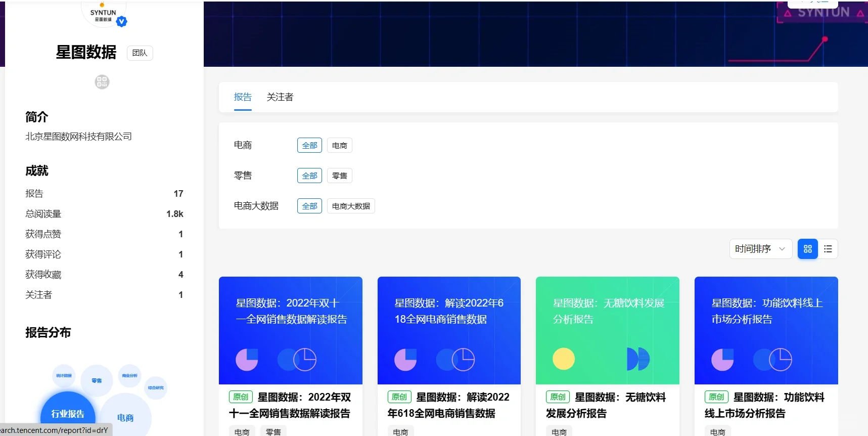Image resolution: width=868 pixels, height=436 pixels.
Task: Click 商业分析 bubble in distribution chart
Action: (x=130, y=376)
